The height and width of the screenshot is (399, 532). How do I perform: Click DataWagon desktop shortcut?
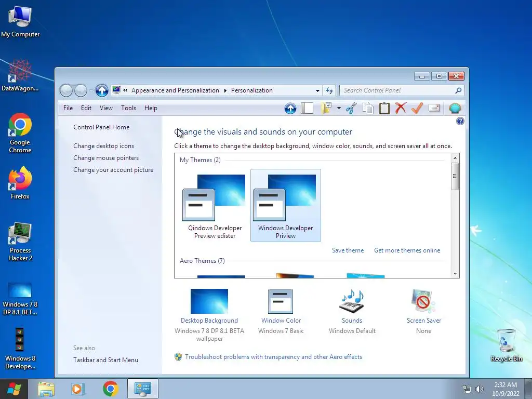20,75
